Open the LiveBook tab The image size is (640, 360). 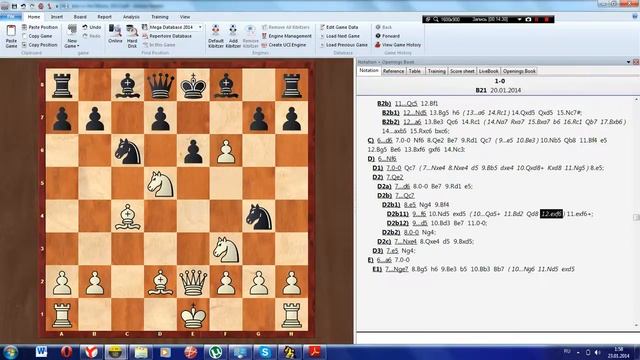pos(489,71)
